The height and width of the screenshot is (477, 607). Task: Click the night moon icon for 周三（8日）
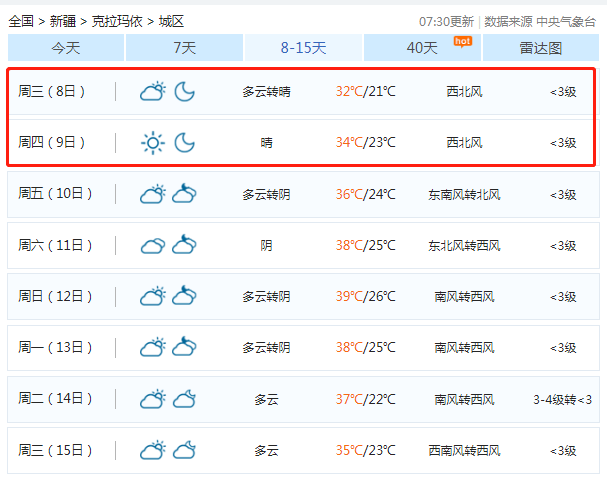(184, 91)
